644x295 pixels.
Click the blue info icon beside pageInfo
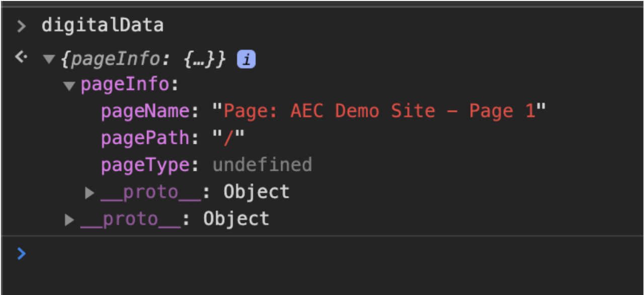point(247,60)
